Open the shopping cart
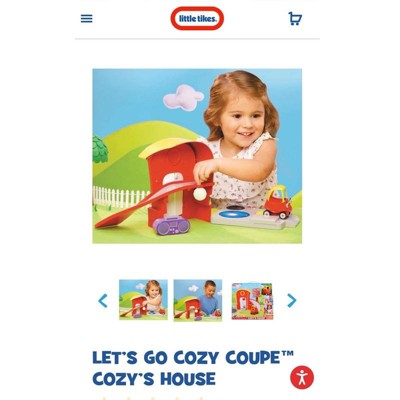This screenshot has width=400, height=400. pyautogui.click(x=295, y=19)
